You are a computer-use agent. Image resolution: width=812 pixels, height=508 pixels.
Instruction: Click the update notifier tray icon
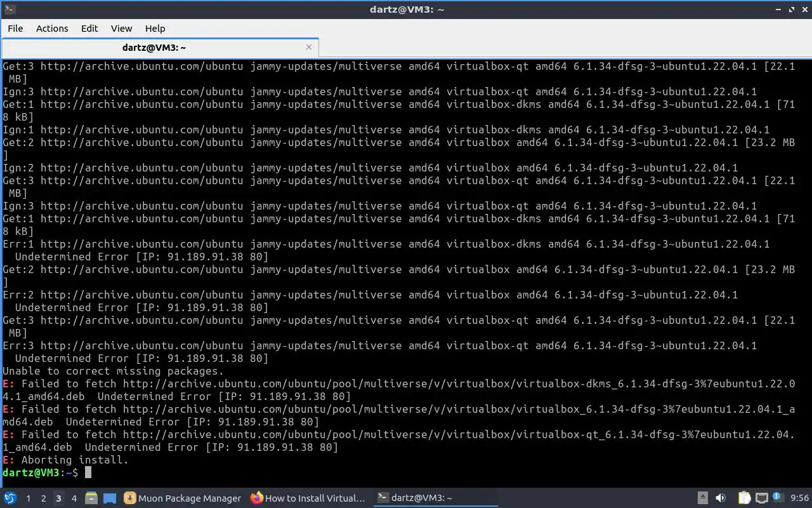point(778,498)
